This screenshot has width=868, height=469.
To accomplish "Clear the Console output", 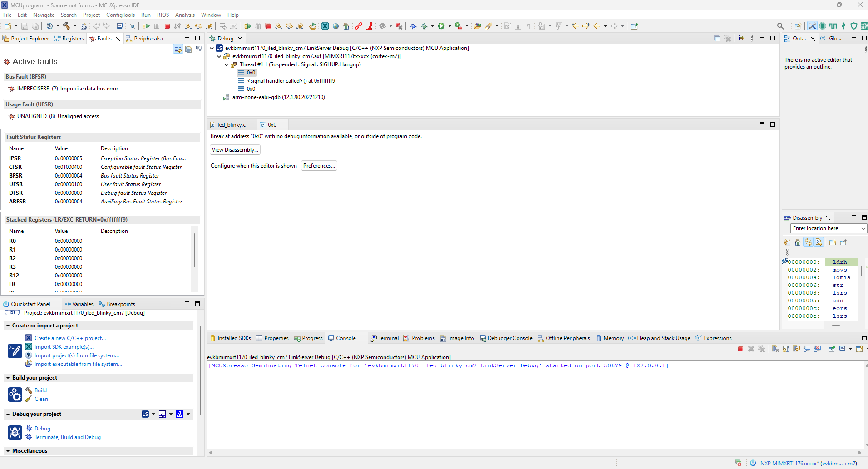I will 774,349.
